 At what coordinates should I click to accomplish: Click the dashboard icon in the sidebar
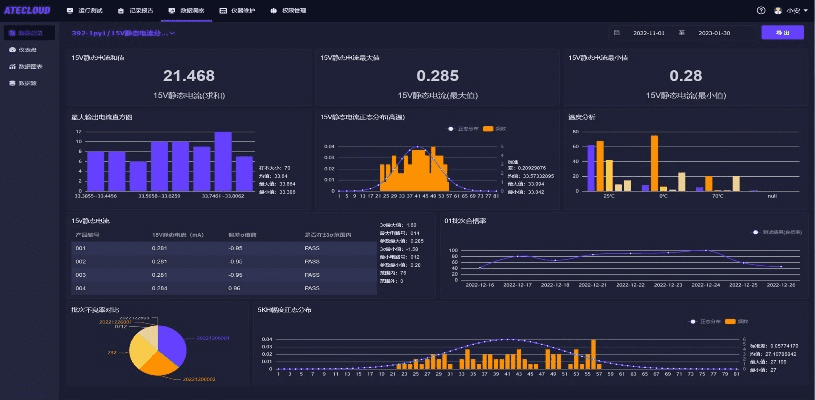(12, 49)
